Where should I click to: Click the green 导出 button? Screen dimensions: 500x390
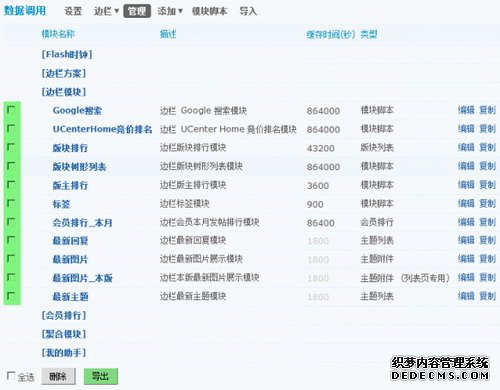tap(100, 377)
